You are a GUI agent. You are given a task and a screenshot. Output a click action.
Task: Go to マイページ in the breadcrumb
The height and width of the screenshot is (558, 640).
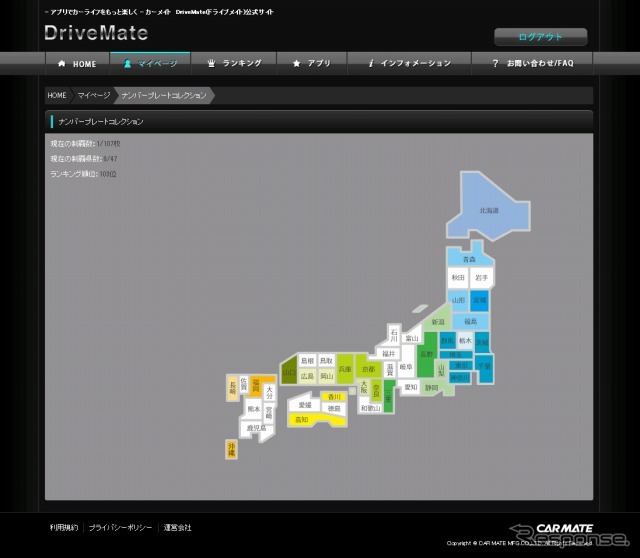(x=94, y=96)
